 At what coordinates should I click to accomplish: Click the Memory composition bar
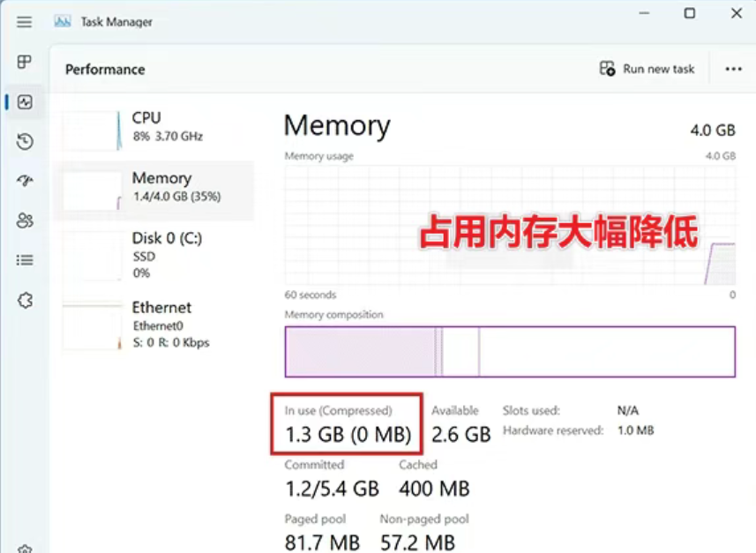pos(509,351)
